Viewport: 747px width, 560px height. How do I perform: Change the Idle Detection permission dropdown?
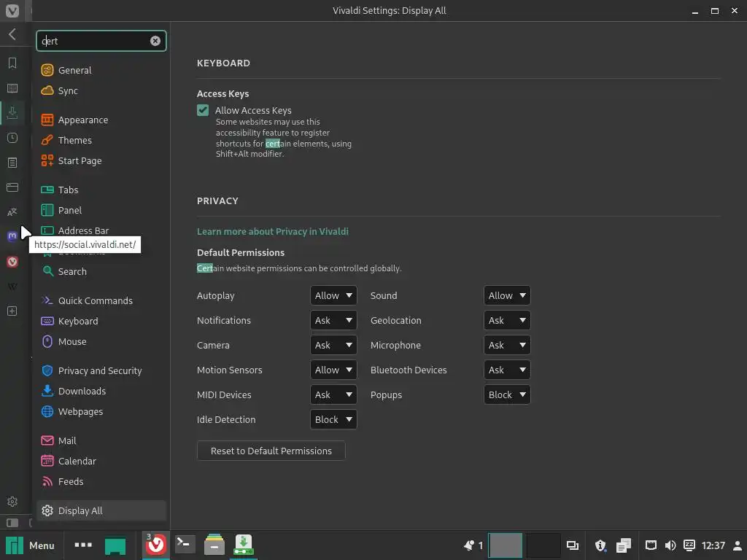333,419
